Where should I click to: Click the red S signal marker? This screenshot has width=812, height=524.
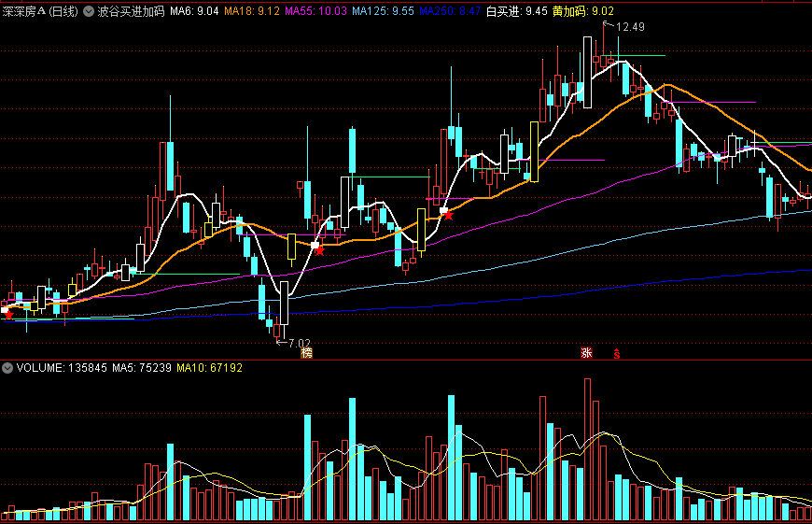[616, 353]
